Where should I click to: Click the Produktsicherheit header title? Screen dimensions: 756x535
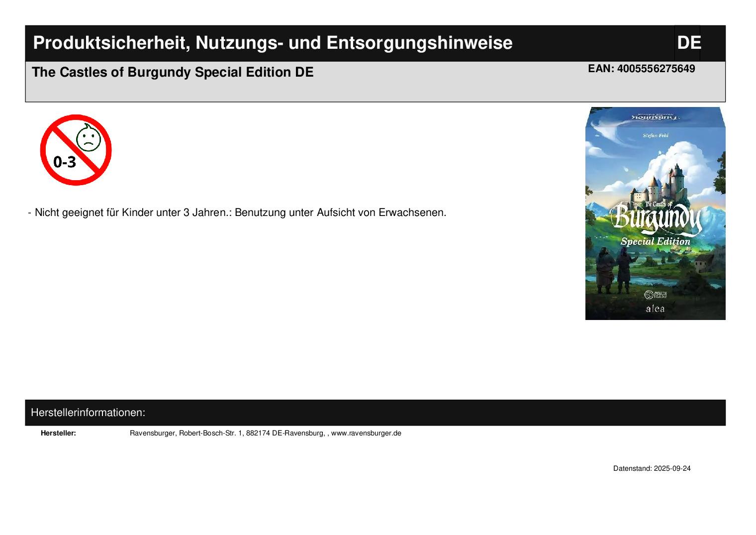point(273,43)
